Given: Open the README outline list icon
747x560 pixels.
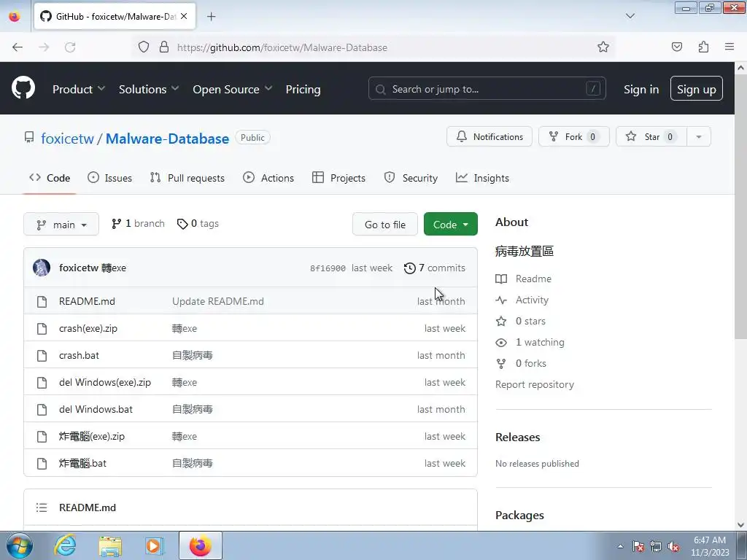Looking at the screenshot, I should pyautogui.click(x=42, y=507).
